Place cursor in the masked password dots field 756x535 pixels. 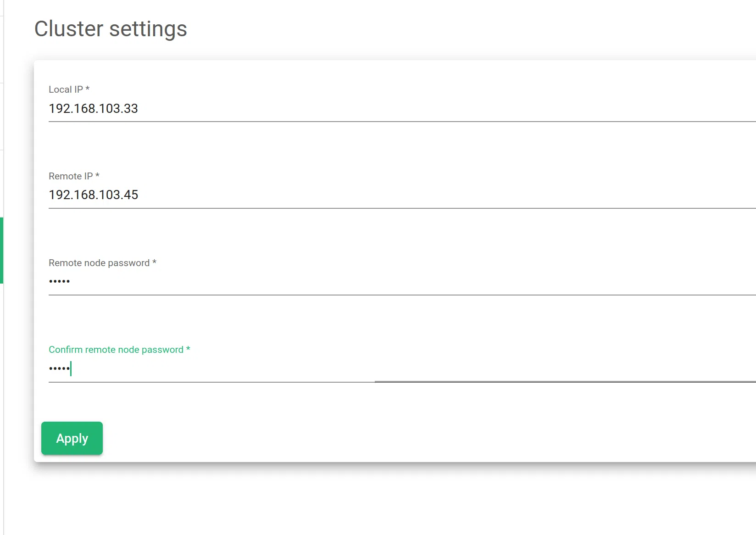(59, 281)
